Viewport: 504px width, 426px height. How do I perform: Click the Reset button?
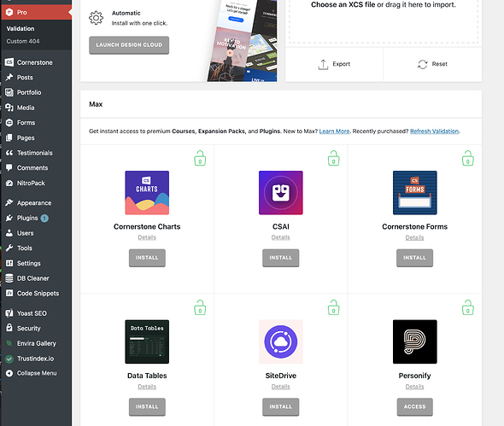(x=432, y=64)
